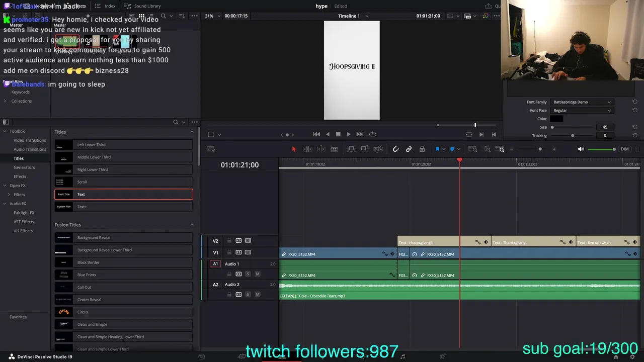Open the 31% viewer zoom dropdown
This screenshot has height=362, width=644.
pyautogui.click(x=211, y=16)
